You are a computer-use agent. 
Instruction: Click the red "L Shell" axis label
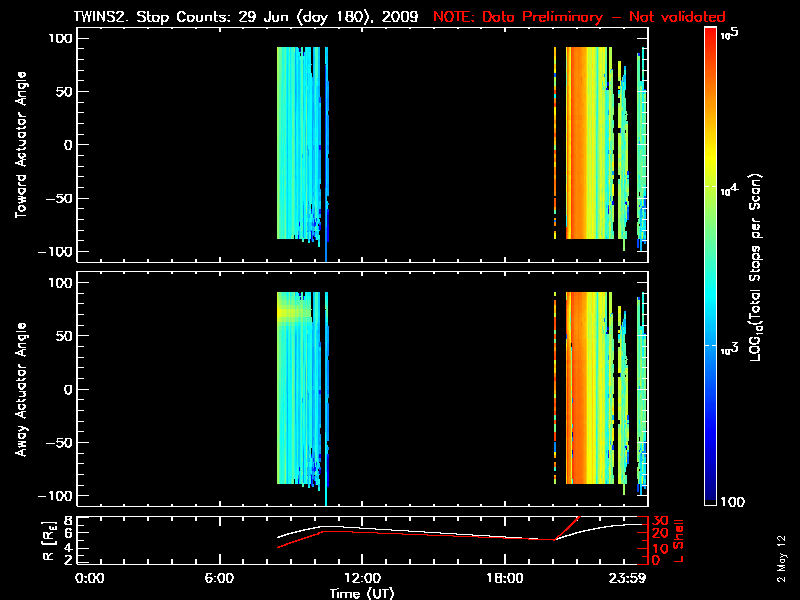coord(679,538)
